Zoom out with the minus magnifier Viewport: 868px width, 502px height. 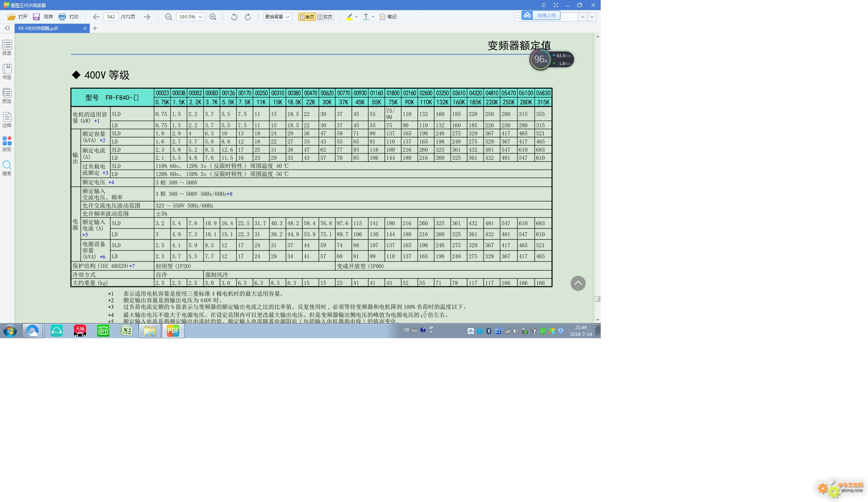click(169, 17)
